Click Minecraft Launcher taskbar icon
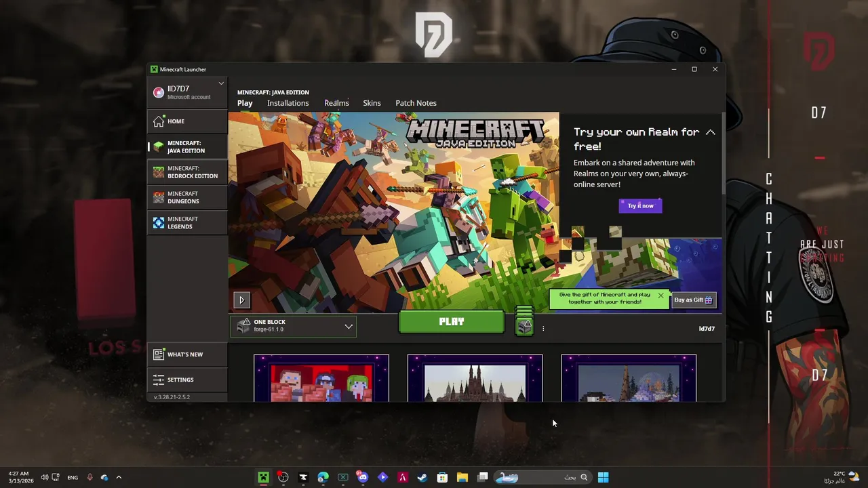The height and width of the screenshot is (488, 868). (x=263, y=477)
